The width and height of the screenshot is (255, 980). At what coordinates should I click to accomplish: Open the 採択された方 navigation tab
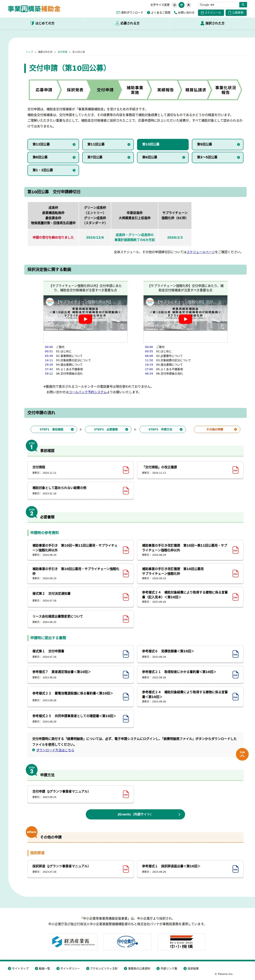[212, 24]
